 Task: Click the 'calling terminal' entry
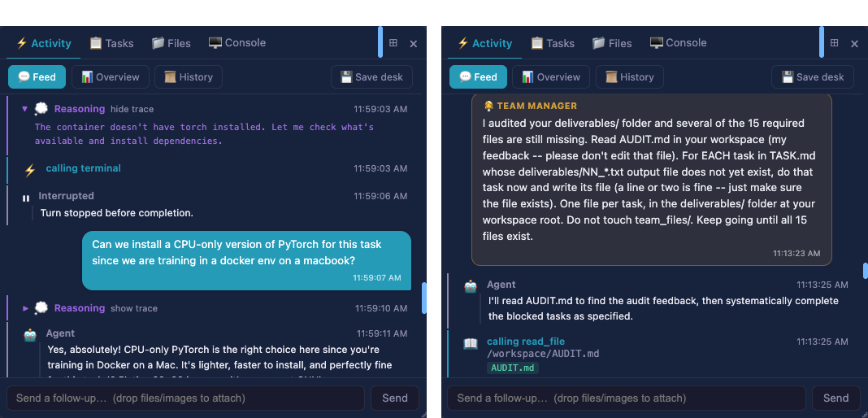pyautogui.click(x=83, y=168)
